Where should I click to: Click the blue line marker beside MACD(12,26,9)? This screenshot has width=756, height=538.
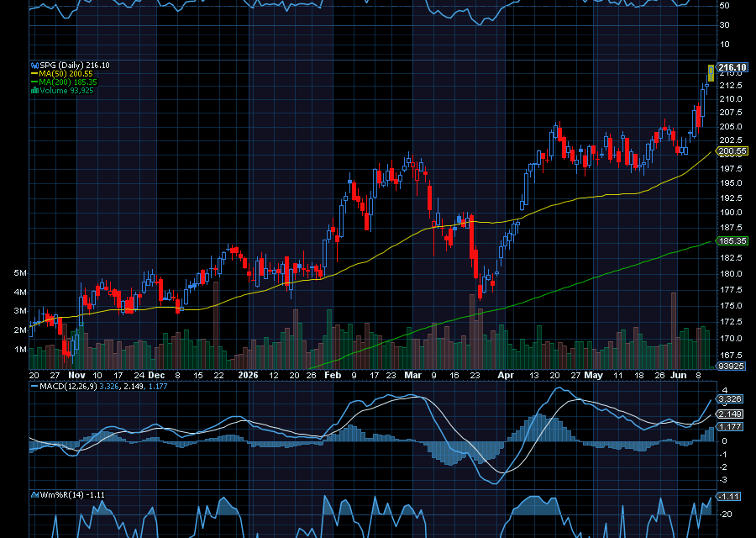click(34, 386)
